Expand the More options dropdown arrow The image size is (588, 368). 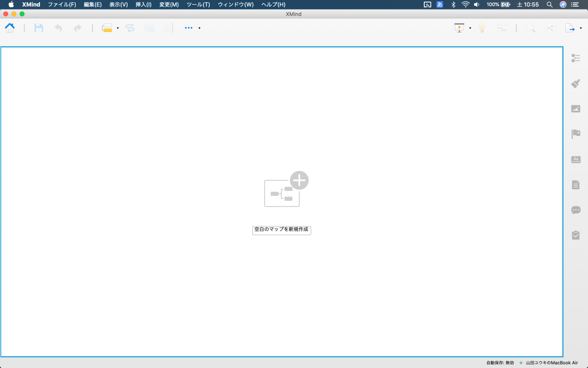[200, 28]
